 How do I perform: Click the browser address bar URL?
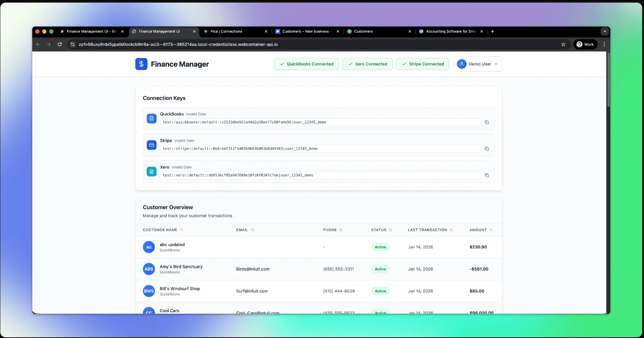point(178,44)
